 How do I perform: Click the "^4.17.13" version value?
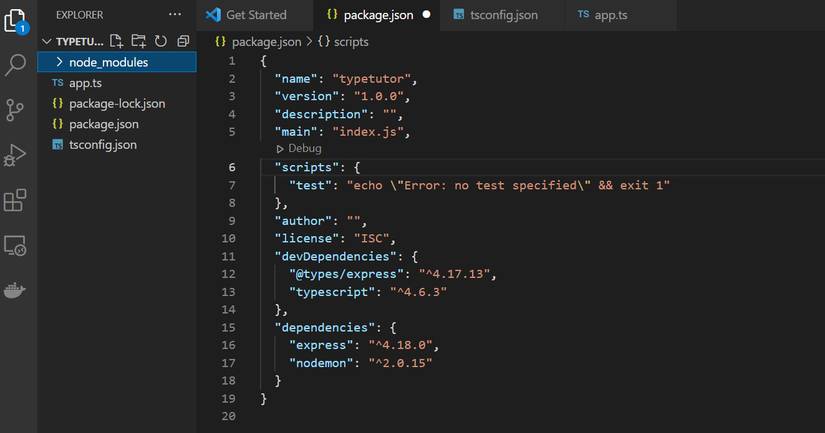click(x=454, y=274)
